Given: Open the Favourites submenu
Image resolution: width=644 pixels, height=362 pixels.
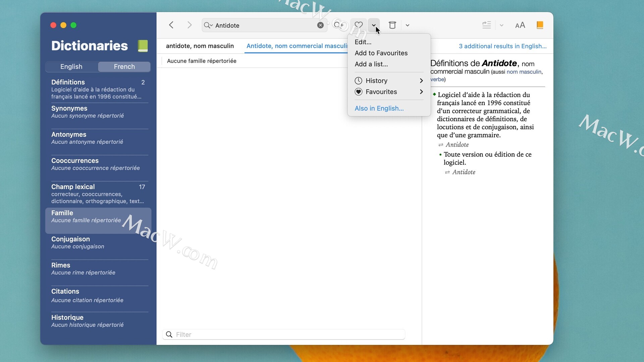Looking at the screenshot, I should click(389, 92).
